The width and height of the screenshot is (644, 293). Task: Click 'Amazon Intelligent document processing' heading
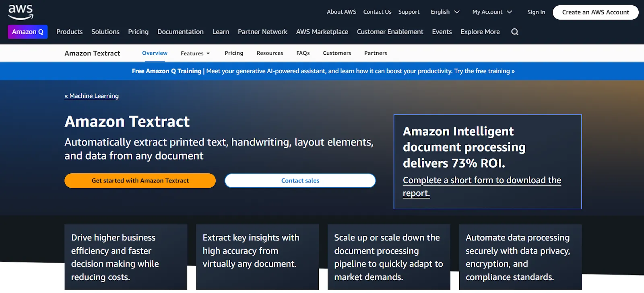pyautogui.click(x=464, y=147)
